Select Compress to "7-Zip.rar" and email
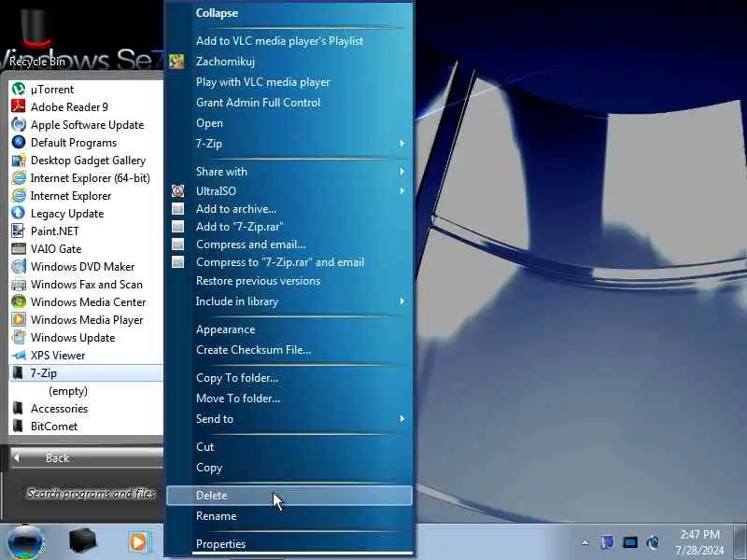 pyautogui.click(x=289, y=262)
